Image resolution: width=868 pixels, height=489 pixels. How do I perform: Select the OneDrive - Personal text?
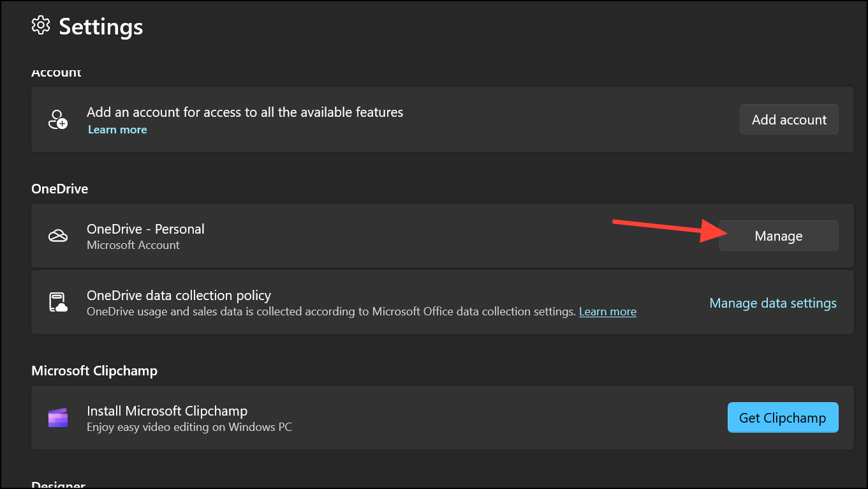click(145, 229)
